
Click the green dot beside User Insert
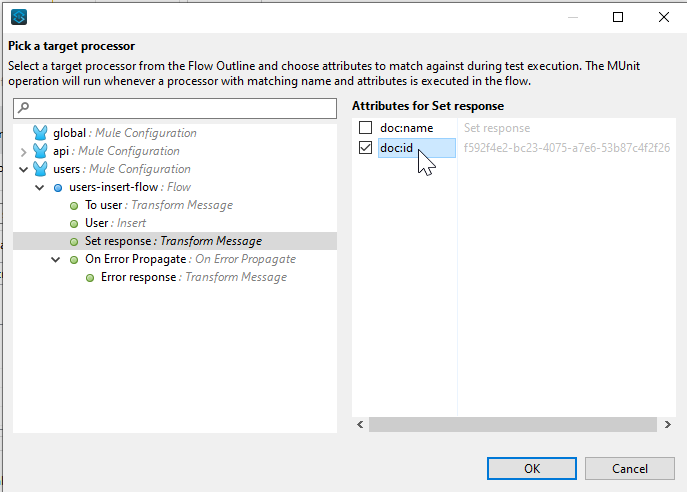pos(74,223)
